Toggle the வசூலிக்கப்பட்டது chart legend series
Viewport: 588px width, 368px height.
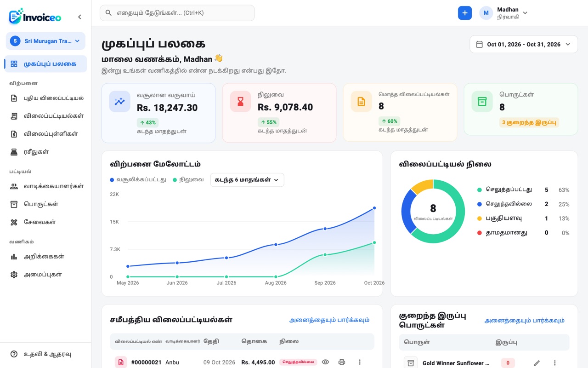tap(138, 180)
